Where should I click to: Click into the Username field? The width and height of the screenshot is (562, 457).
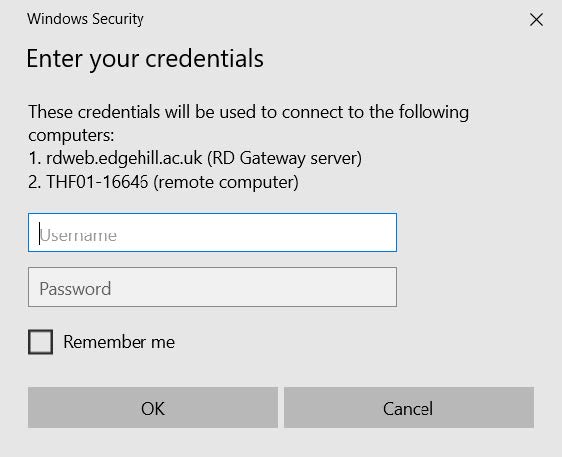click(x=213, y=233)
